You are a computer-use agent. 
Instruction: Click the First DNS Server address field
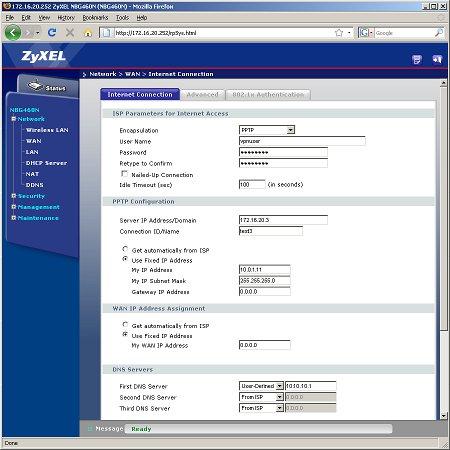click(311, 386)
